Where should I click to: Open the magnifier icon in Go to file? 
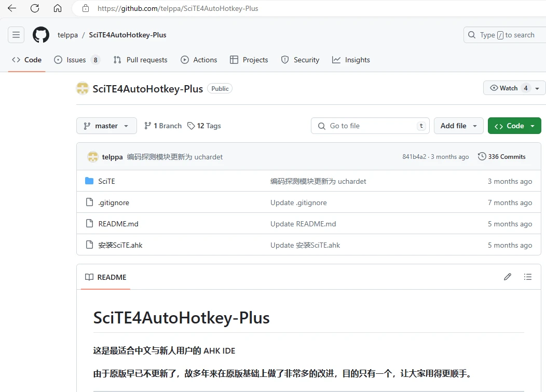[x=322, y=126]
